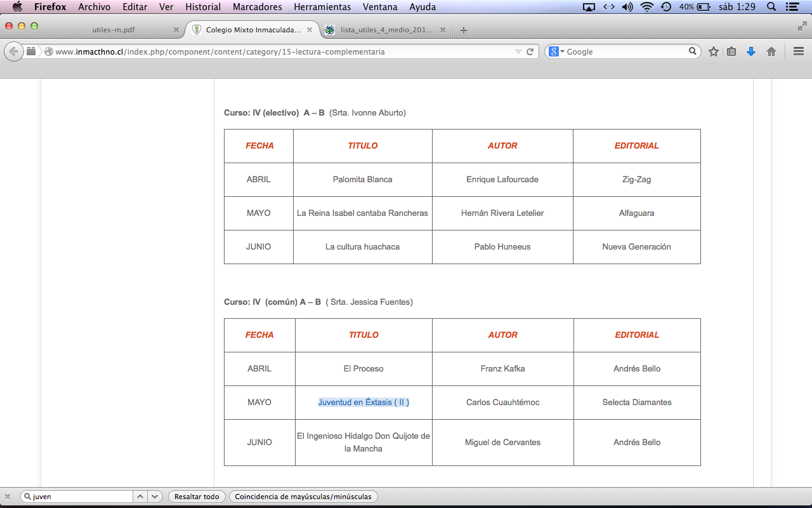
Task: Open the Google search engine dropdown
Action: [556, 51]
